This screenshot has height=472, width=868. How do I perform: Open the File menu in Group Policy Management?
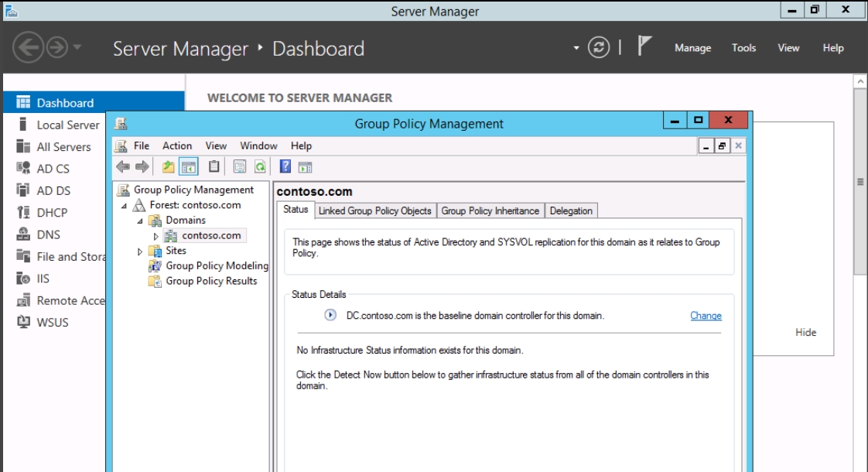pos(141,145)
